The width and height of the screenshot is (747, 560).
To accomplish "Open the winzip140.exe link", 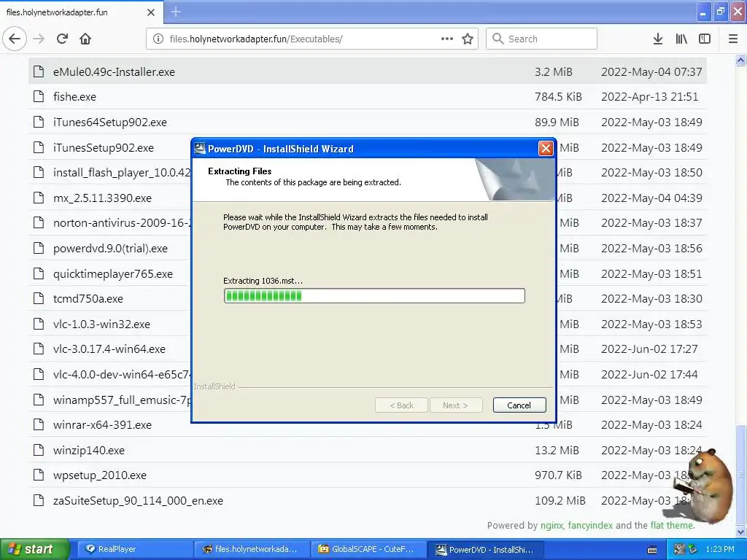I will [x=88, y=450].
